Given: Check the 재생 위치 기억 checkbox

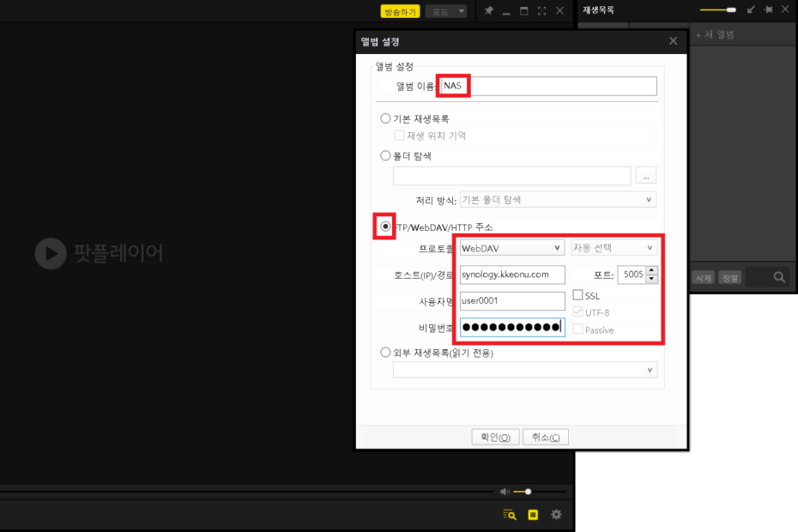Looking at the screenshot, I should (399, 135).
